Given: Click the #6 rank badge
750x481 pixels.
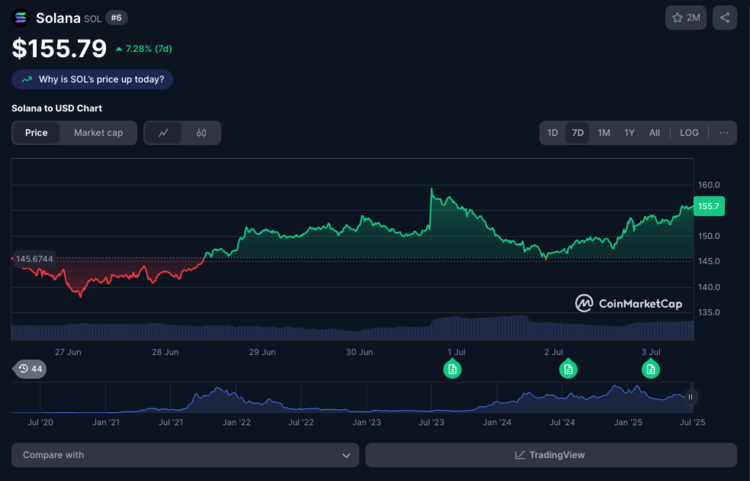Looking at the screenshot, I should 116,18.
